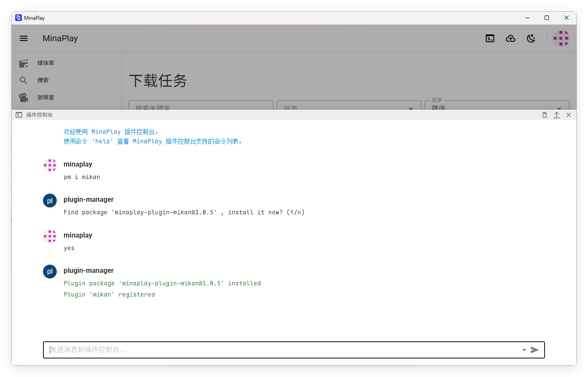
Task: Clear console with the trash icon
Action: (544, 115)
